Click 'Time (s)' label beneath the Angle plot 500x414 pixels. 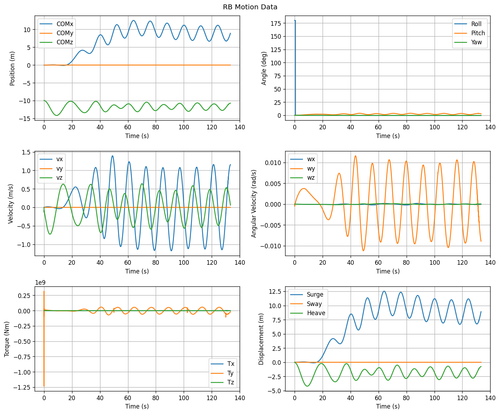pos(388,136)
